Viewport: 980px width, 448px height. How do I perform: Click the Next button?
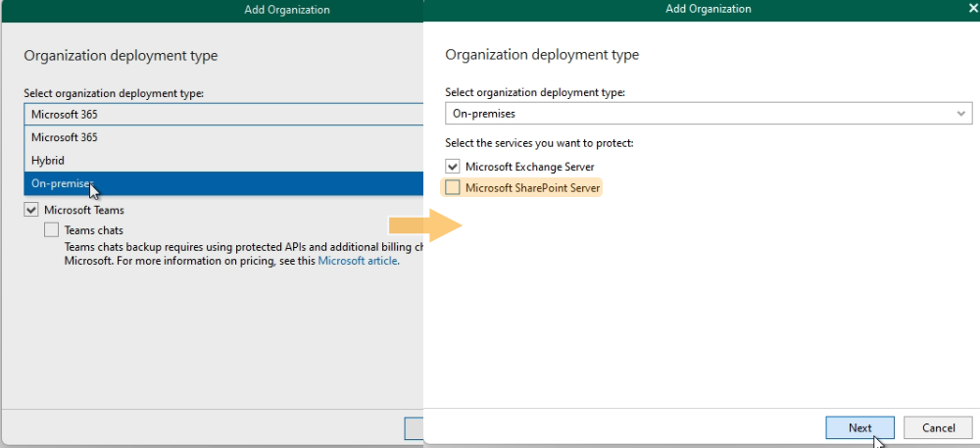pyautogui.click(x=860, y=428)
